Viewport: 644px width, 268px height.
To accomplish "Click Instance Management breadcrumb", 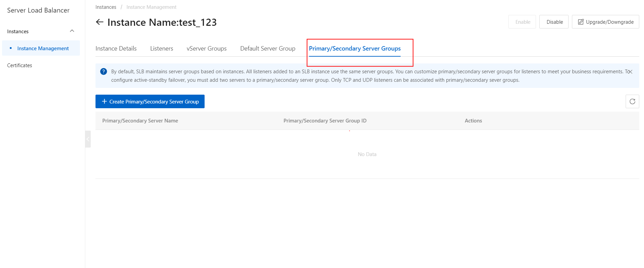I will pyautogui.click(x=151, y=7).
